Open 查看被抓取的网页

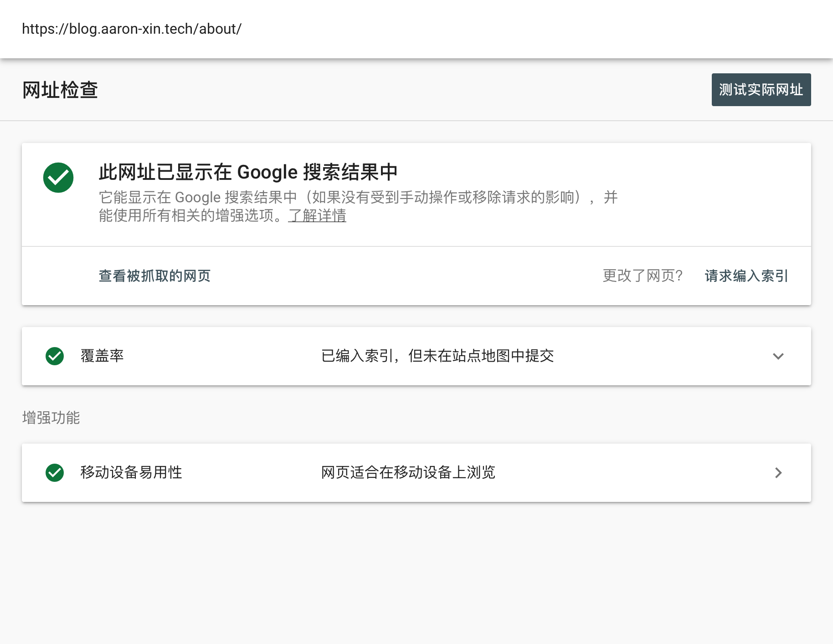coord(154,276)
